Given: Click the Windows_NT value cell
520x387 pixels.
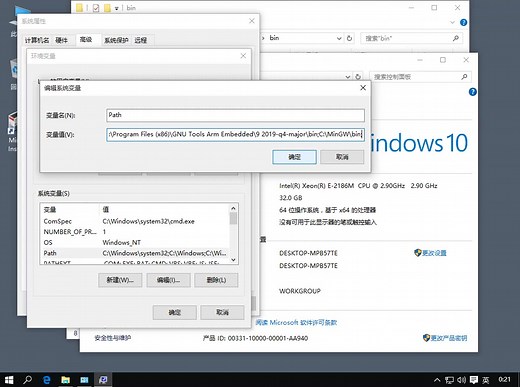Looking at the screenshot, I should pyautogui.click(x=121, y=242).
